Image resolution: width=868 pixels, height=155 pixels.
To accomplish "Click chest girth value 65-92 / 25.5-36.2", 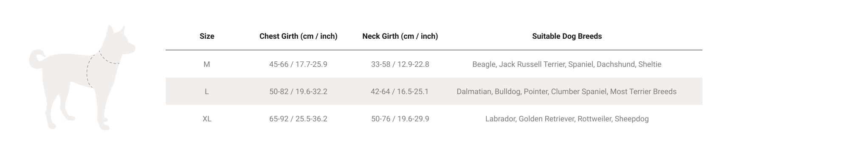I will tap(298, 119).
